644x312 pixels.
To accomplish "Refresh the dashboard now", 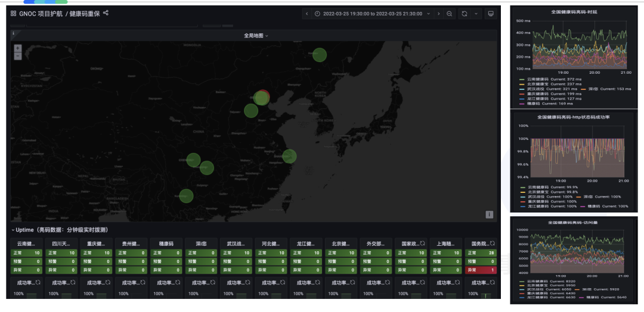I will point(465,14).
